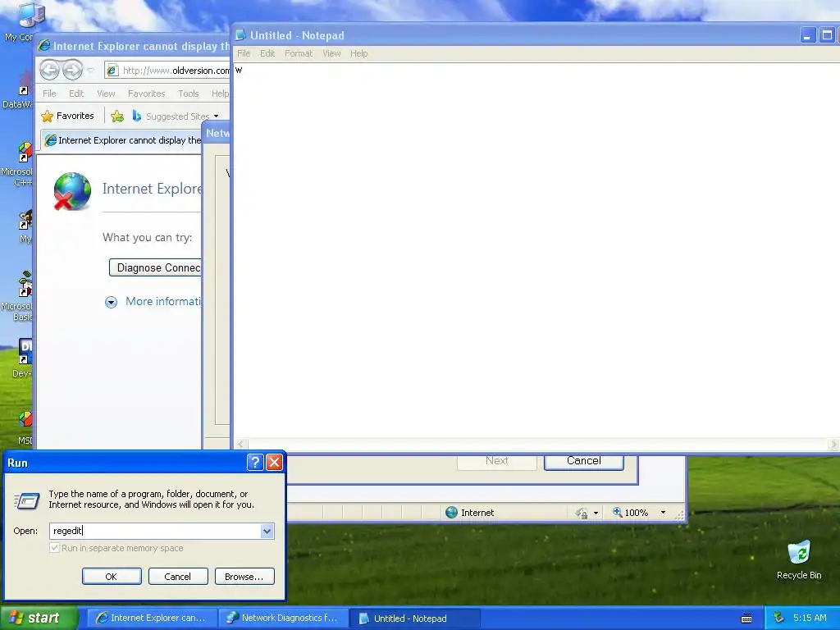Open the zoom level dropdown arrow in IE

pos(663,513)
